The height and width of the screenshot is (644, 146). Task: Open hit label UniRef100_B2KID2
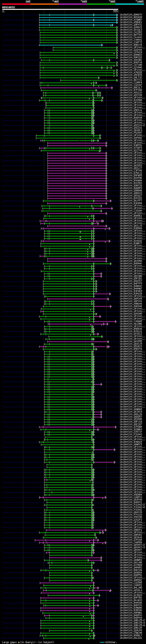(x=131, y=198)
